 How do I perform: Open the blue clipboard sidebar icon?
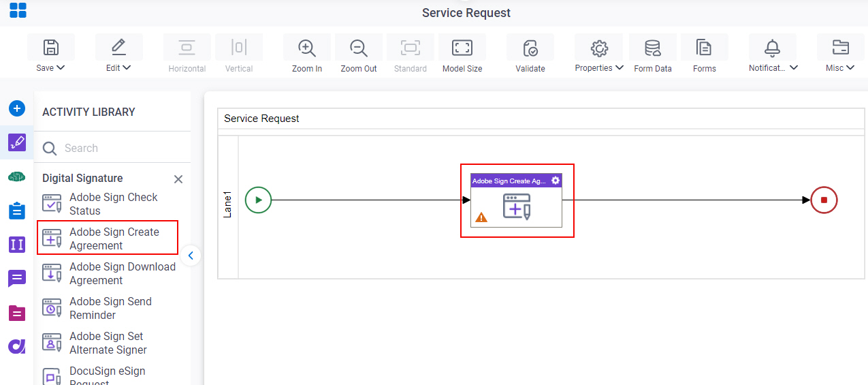pos(17,211)
